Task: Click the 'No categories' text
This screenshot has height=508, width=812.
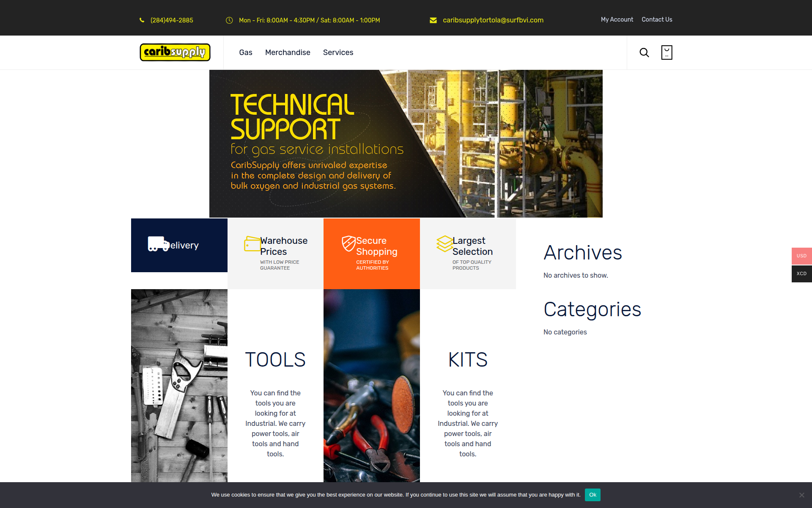Action: click(565, 332)
